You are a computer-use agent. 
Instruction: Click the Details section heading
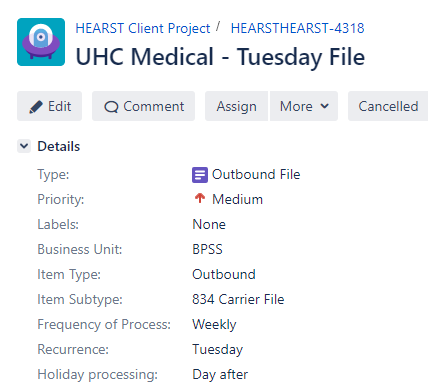(59, 146)
